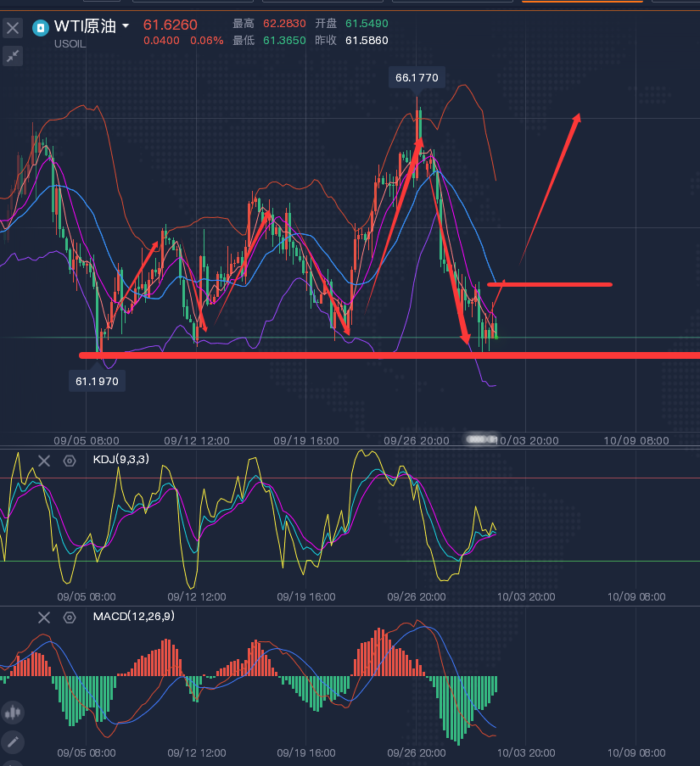
Task: Close the WTI原油 chart panel
Action: click(x=13, y=28)
